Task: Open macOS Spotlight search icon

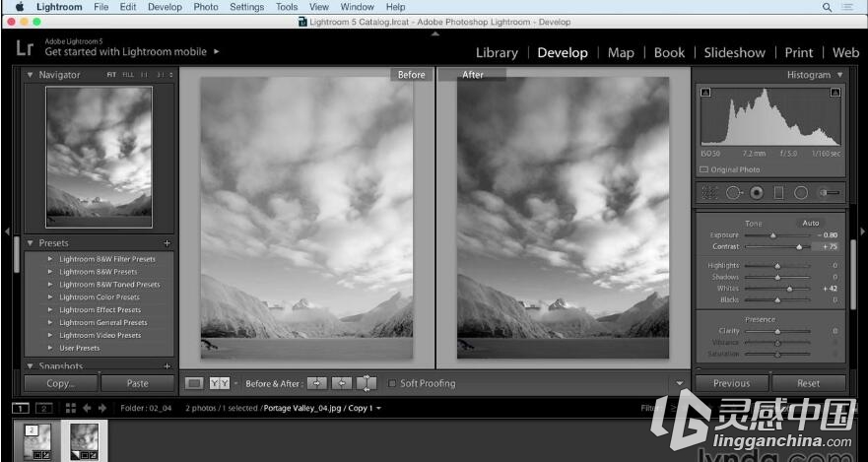Action: pos(827,7)
